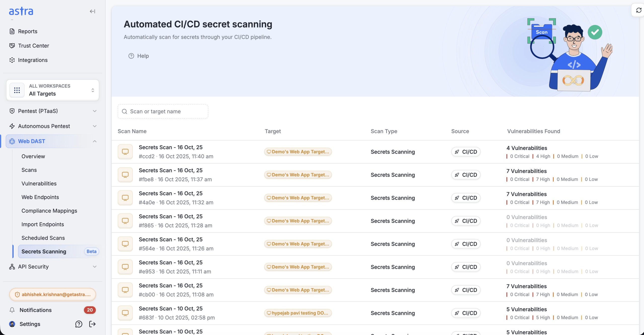Click the Reports document icon
This screenshot has width=644, height=335.
pos(12,31)
